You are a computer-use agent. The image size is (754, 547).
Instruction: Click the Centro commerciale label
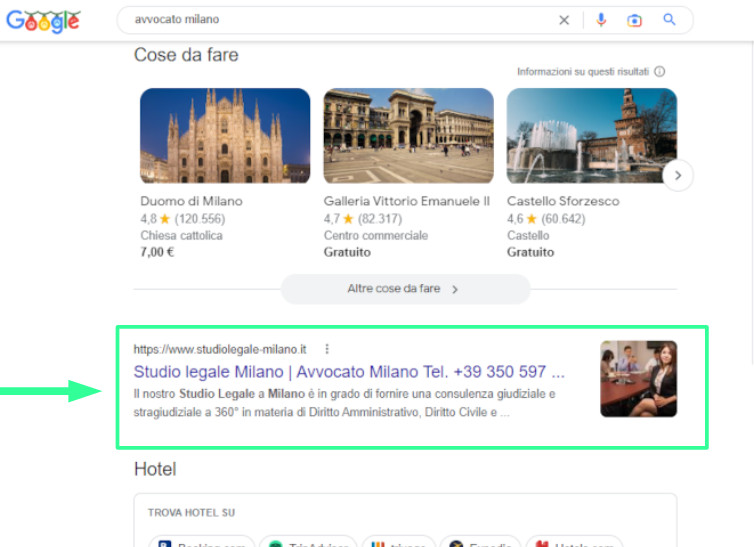coord(376,236)
